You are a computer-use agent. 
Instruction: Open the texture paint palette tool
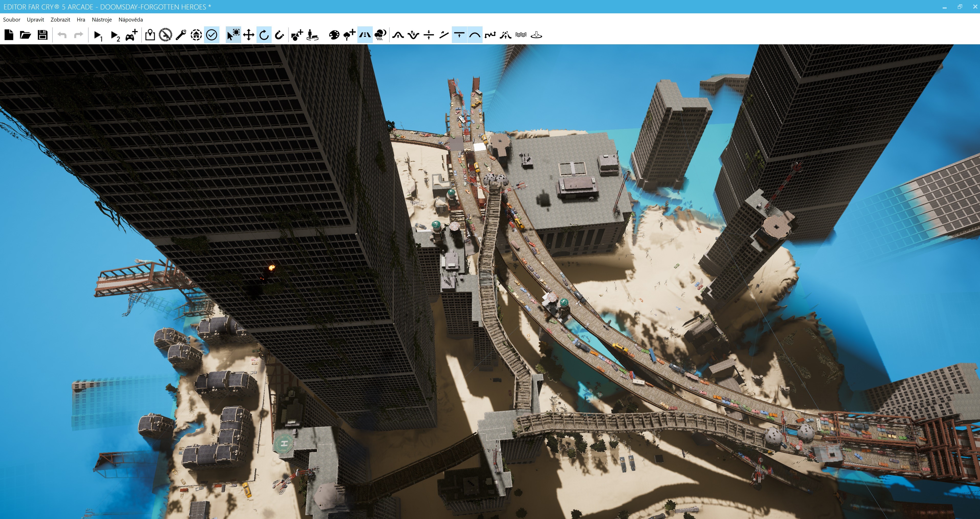click(x=334, y=35)
